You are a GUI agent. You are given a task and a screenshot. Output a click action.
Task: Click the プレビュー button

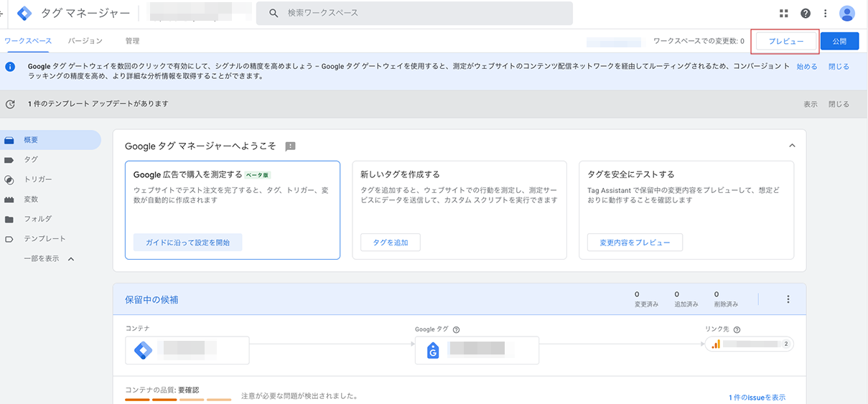(x=786, y=42)
